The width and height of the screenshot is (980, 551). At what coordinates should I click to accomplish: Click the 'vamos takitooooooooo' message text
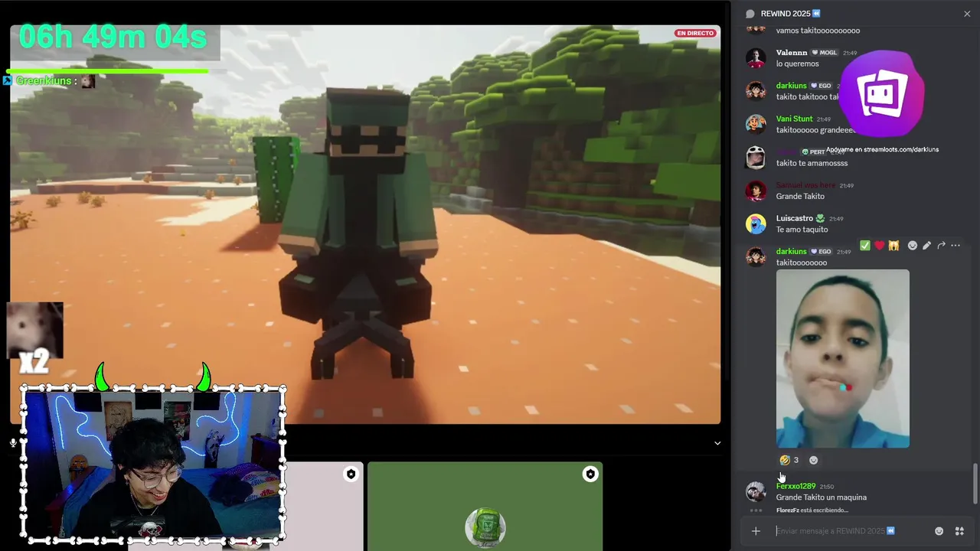pyautogui.click(x=818, y=31)
